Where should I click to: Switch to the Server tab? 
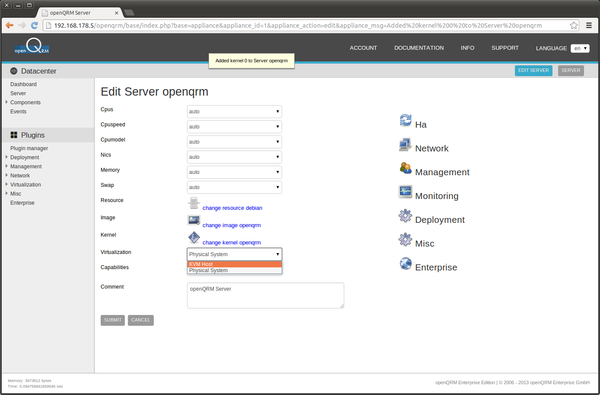tap(571, 70)
